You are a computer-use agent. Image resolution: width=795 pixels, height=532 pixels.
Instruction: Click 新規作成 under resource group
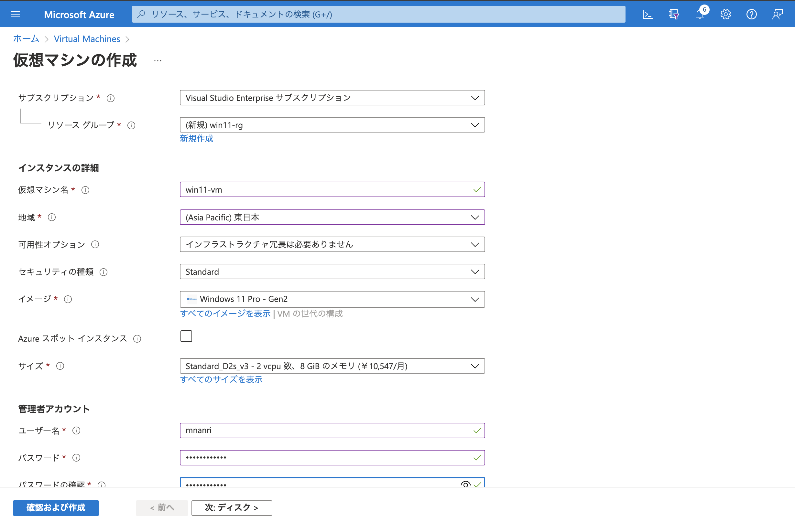coord(197,138)
